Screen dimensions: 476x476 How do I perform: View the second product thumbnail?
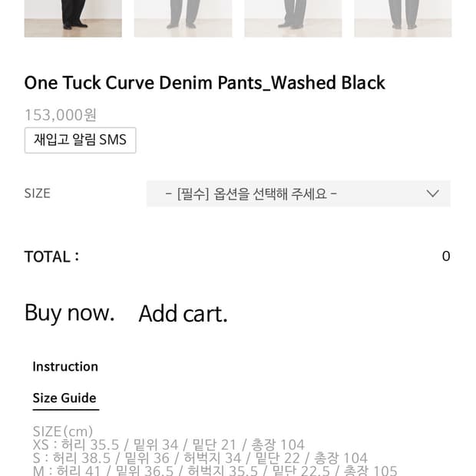point(183,18)
